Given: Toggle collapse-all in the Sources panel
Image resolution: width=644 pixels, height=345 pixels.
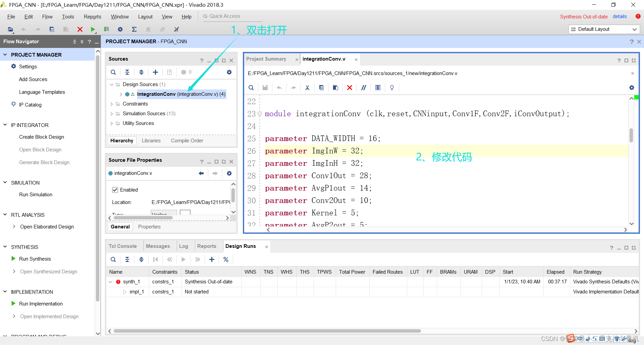Looking at the screenshot, I should (127, 72).
